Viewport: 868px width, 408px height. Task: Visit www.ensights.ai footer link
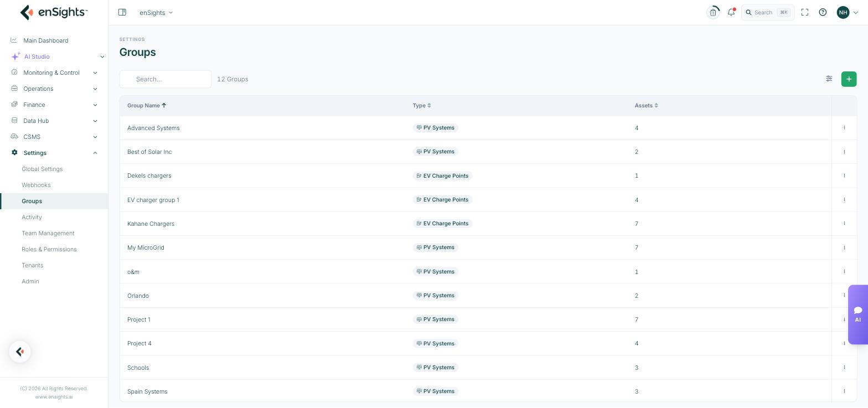coord(54,397)
